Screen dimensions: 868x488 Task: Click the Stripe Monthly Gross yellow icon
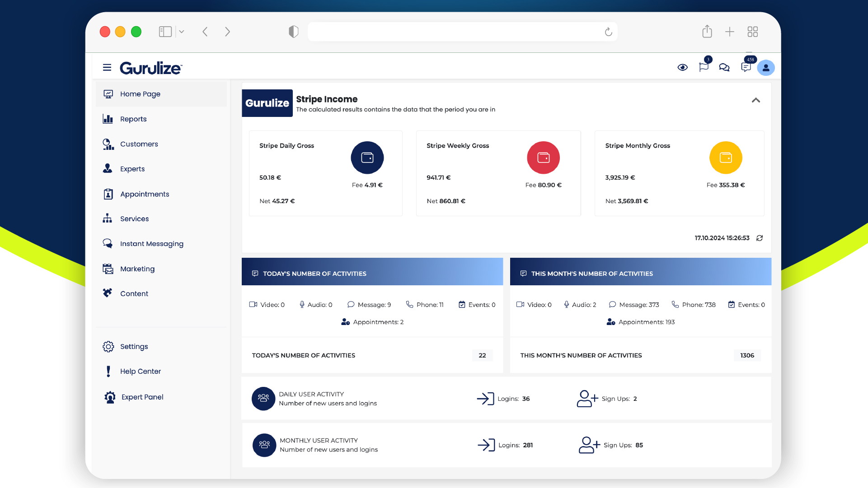point(726,158)
